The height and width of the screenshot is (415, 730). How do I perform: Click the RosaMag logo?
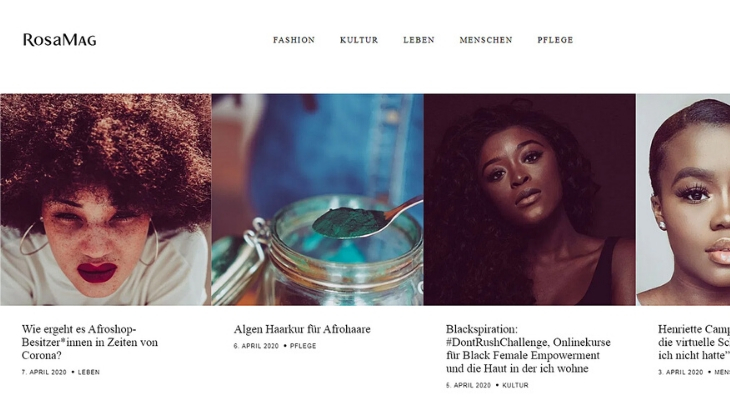60,40
